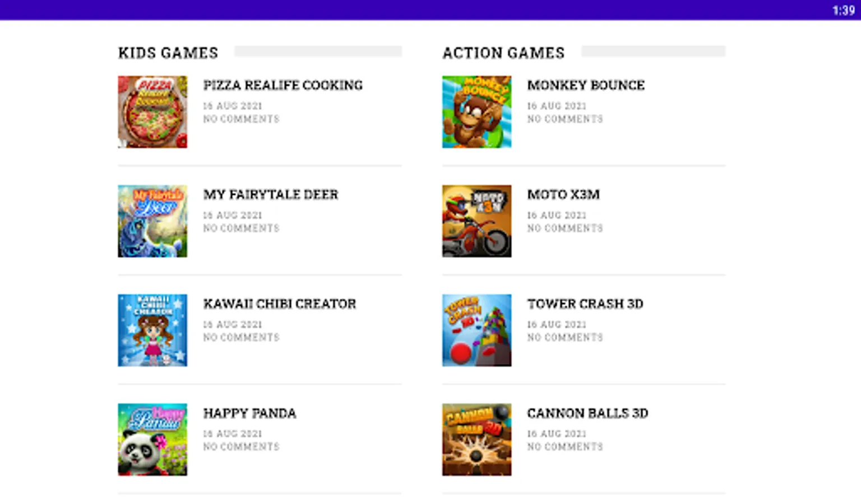The height and width of the screenshot is (504, 861).
Task: View comments for Monkey Bounce
Action: (x=564, y=119)
